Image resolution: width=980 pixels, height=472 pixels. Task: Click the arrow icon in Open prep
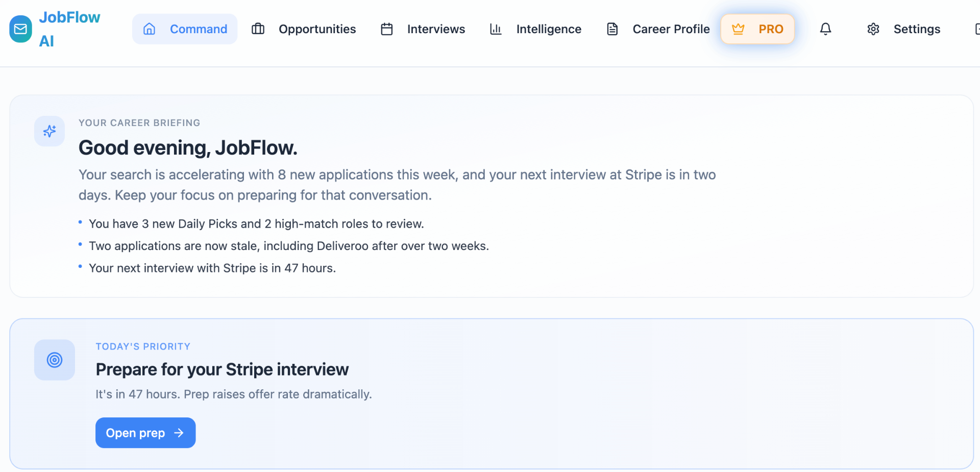coord(179,433)
